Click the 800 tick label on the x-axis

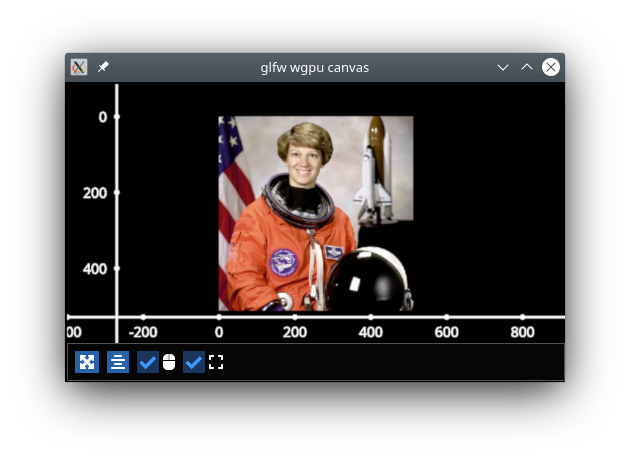522,332
